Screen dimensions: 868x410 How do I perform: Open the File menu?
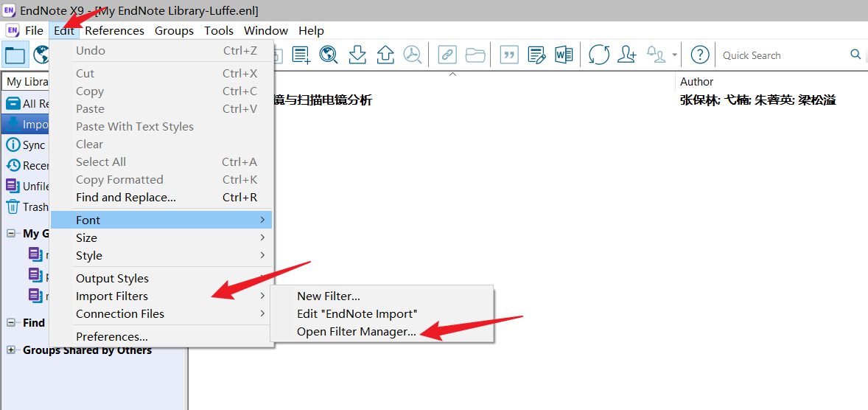[35, 30]
